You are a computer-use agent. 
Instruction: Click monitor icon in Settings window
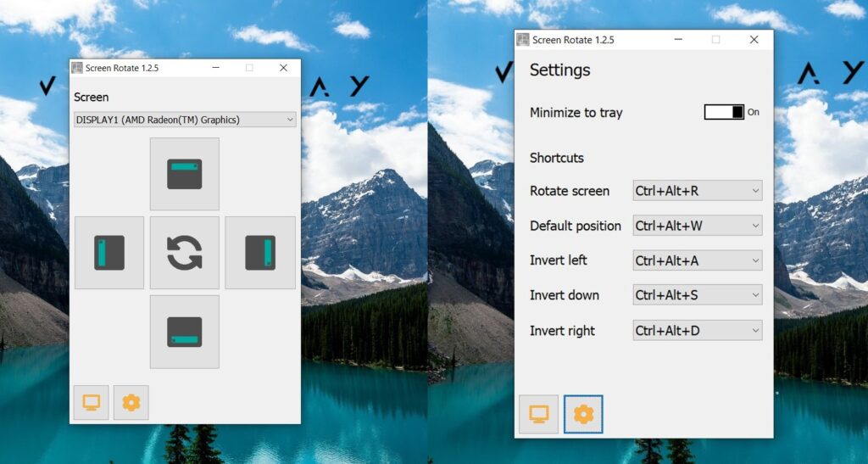[538, 414]
